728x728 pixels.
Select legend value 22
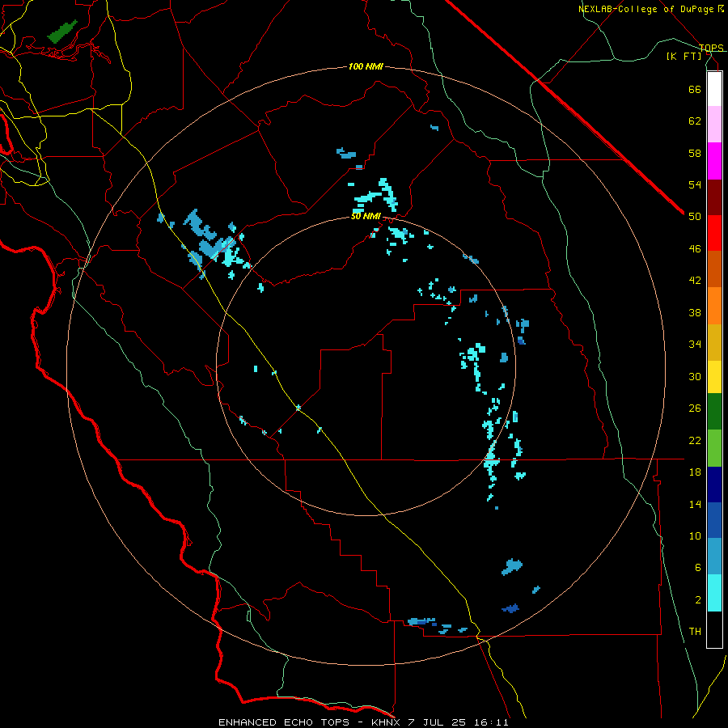coord(695,440)
